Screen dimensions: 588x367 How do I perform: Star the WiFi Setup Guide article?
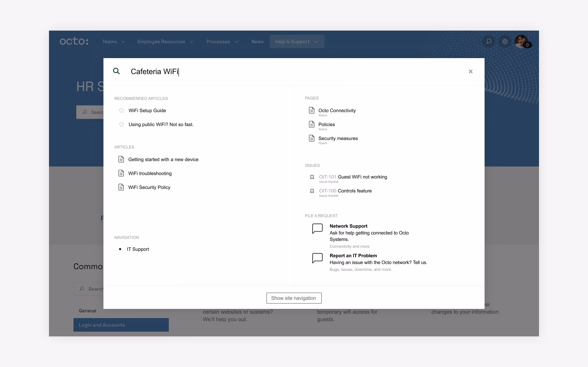click(x=121, y=111)
